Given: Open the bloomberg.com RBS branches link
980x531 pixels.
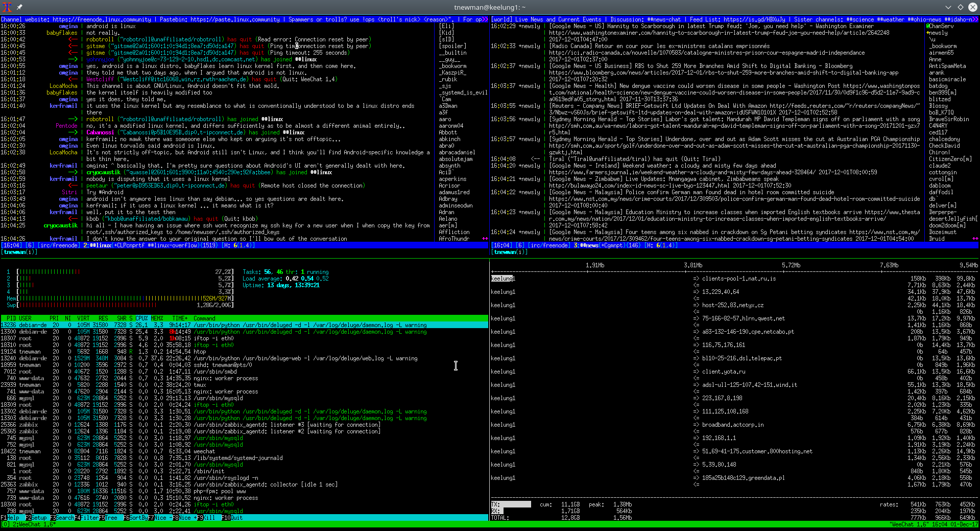Looking at the screenshot, I should pos(724,73).
